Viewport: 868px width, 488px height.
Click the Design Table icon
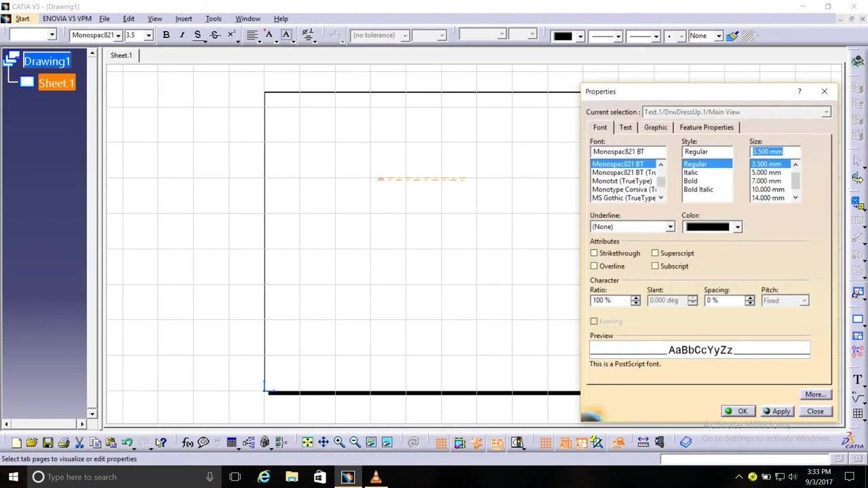[x=232, y=443]
